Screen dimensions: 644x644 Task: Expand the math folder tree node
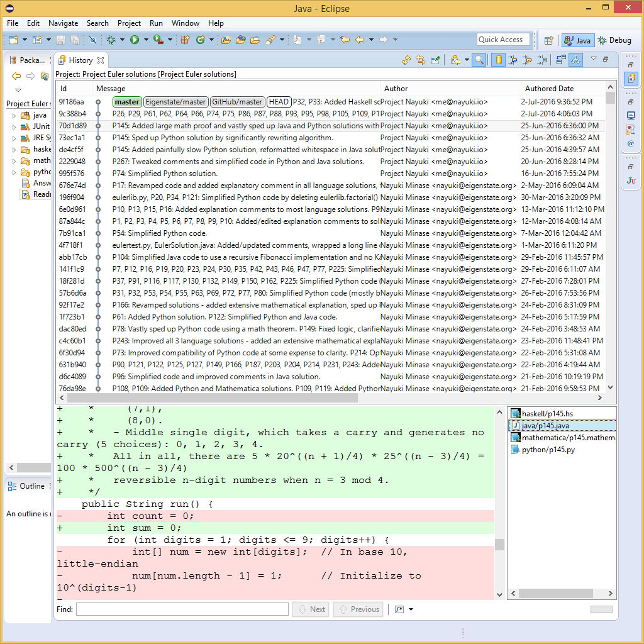[14, 161]
